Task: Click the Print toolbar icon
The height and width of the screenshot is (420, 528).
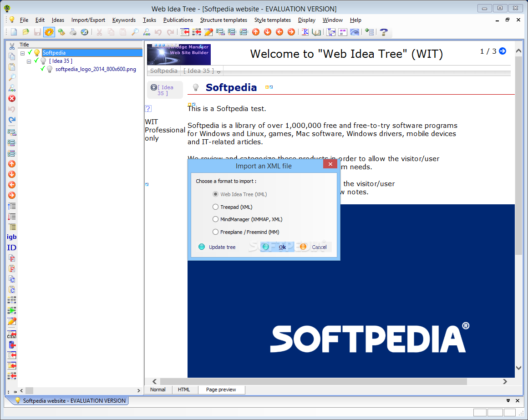Action: click(73, 32)
